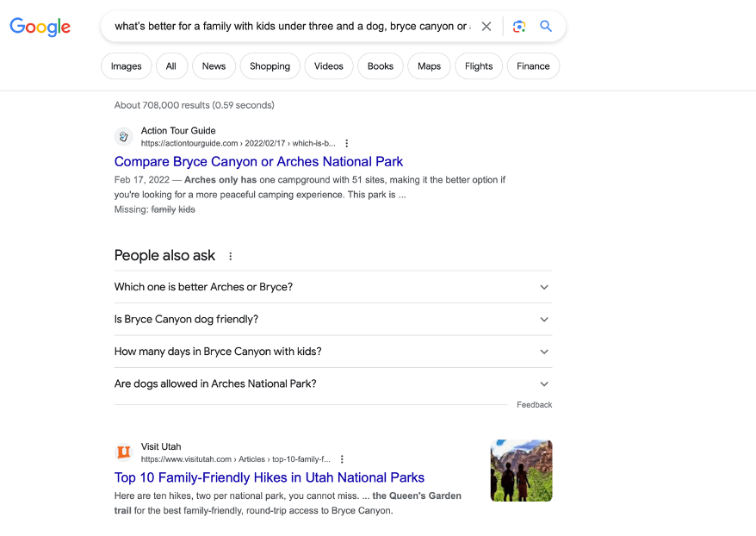Click the 'Action Tour Guide' site name
756x536 pixels.
tap(178, 131)
